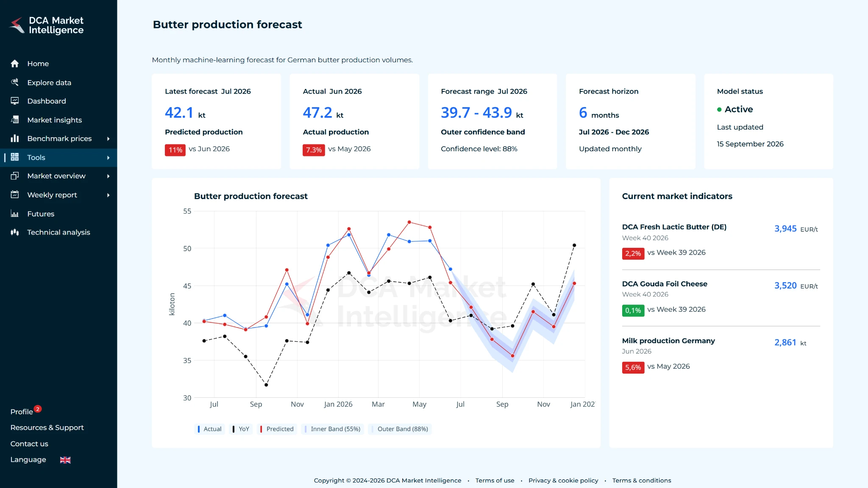The width and height of the screenshot is (868, 488).
Task: Click the Benchmark prices bar chart icon
Action: tap(15, 139)
